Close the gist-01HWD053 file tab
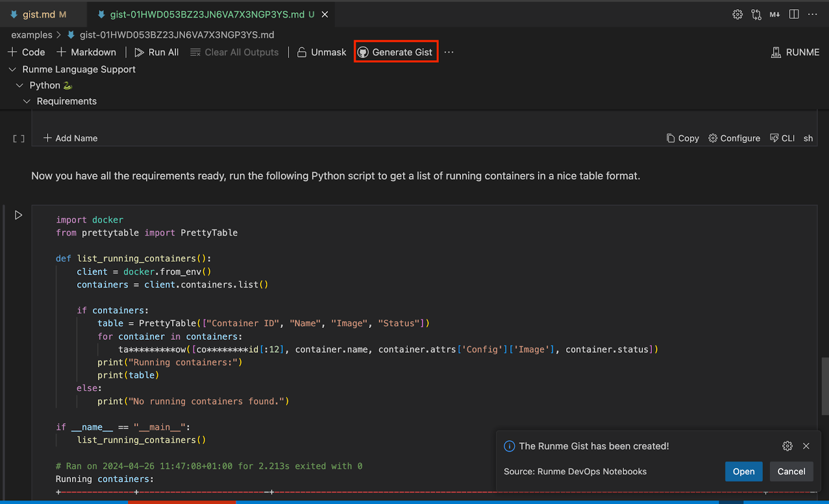Image resolution: width=829 pixels, height=504 pixels. pyautogui.click(x=325, y=15)
